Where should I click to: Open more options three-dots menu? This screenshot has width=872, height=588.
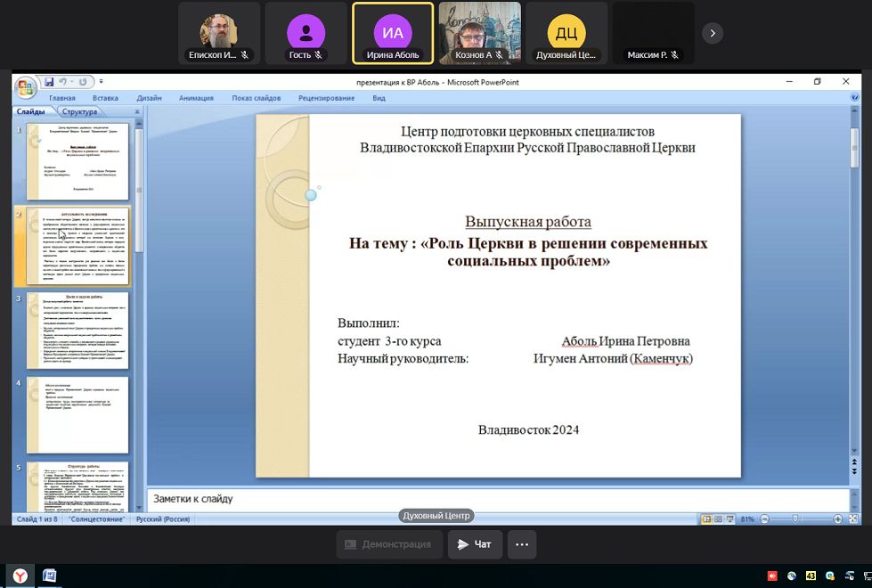[522, 544]
